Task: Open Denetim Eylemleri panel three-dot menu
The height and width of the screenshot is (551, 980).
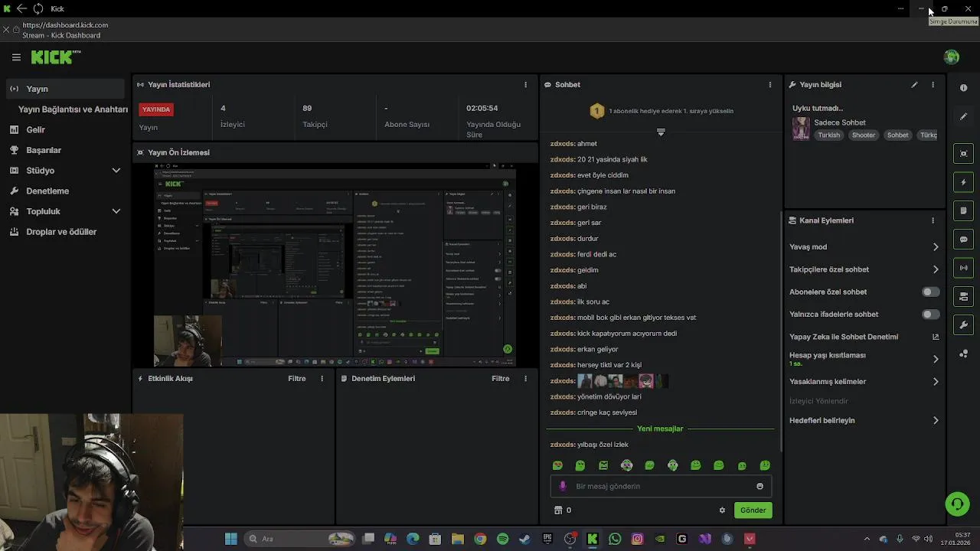Action: (x=525, y=379)
